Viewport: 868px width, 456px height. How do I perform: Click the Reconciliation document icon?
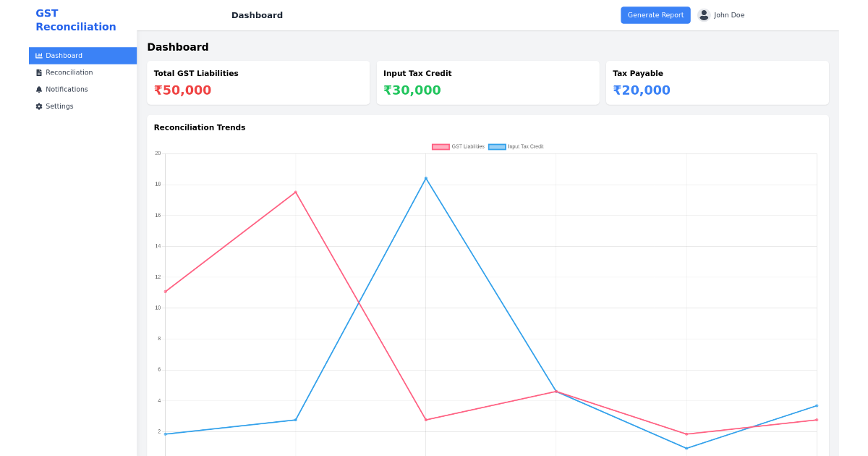(x=39, y=72)
